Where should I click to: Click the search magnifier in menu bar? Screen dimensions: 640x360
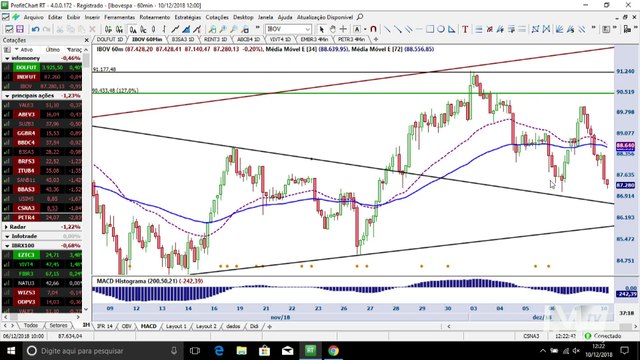[x=360, y=17]
